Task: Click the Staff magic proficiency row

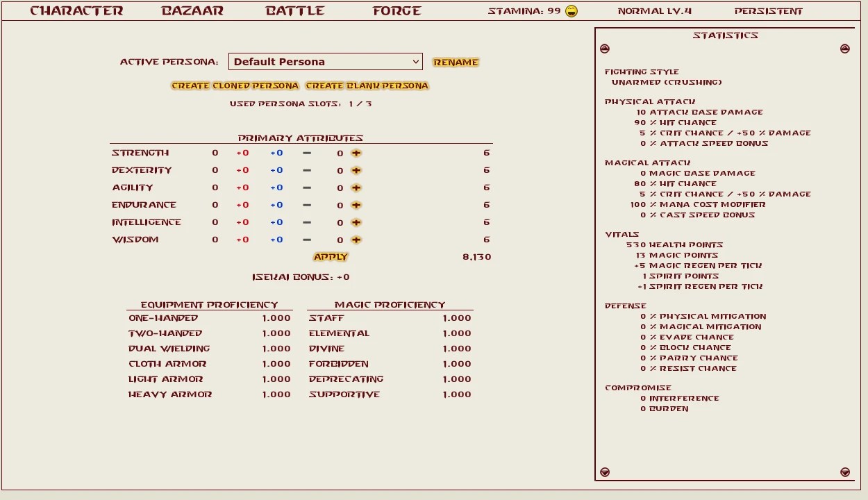Action: point(390,318)
